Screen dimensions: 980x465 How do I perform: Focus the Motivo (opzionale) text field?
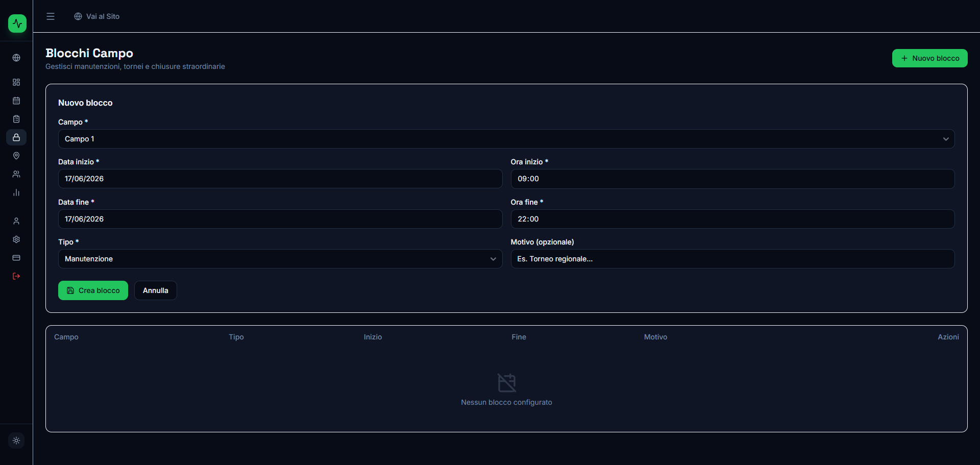click(x=732, y=259)
